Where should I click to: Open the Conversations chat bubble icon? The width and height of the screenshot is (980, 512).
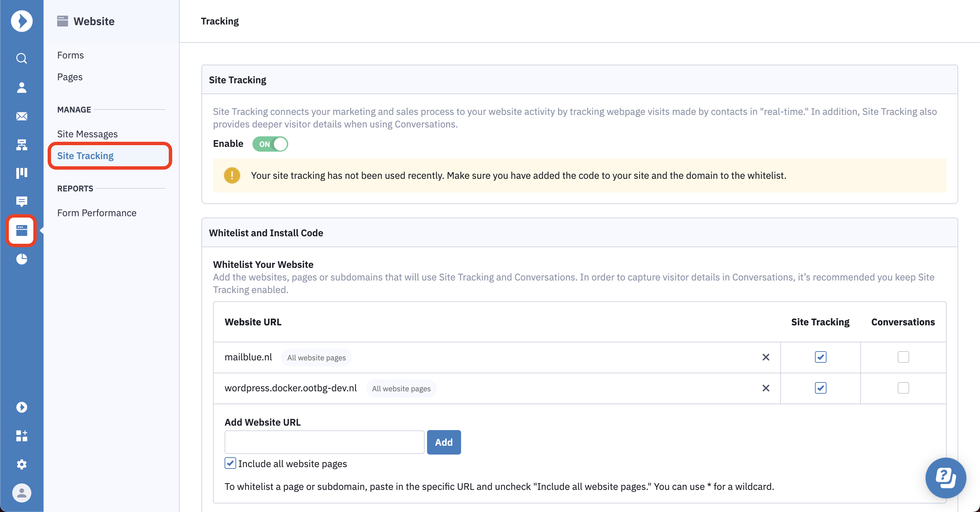pos(22,202)
